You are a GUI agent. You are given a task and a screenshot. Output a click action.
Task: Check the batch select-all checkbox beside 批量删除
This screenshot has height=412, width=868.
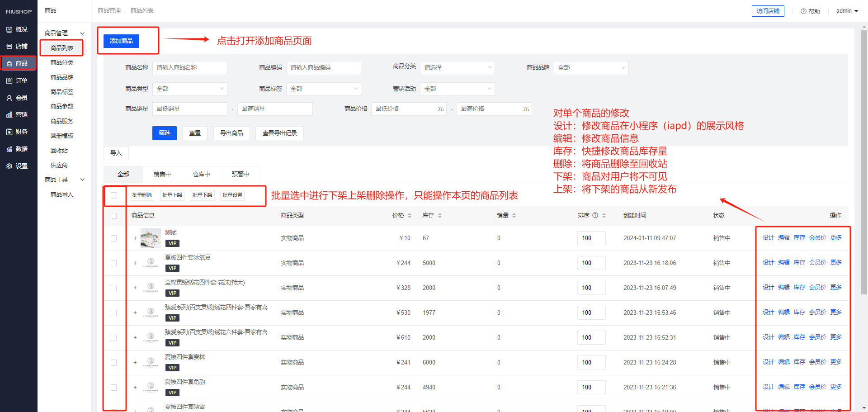[x=114, y=195]
